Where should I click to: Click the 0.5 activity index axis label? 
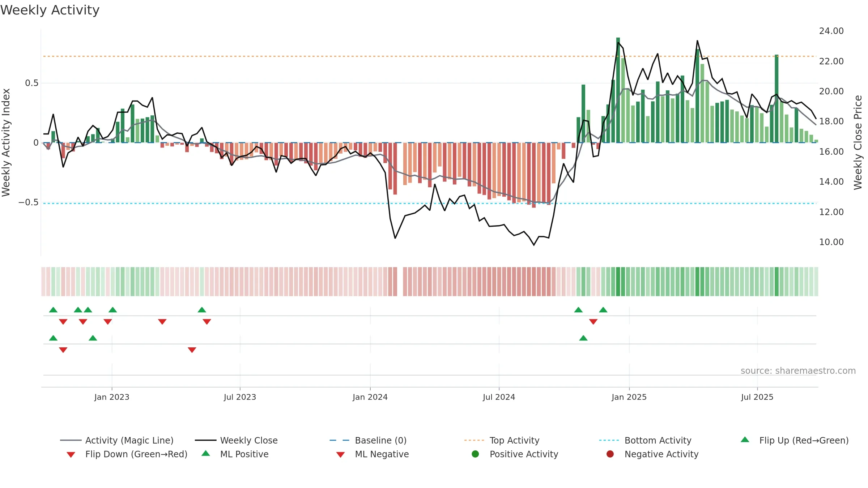[31, 83]
